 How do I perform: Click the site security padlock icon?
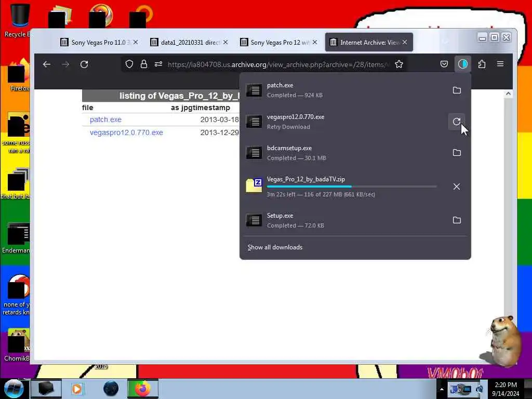click(x=144, y=64)
